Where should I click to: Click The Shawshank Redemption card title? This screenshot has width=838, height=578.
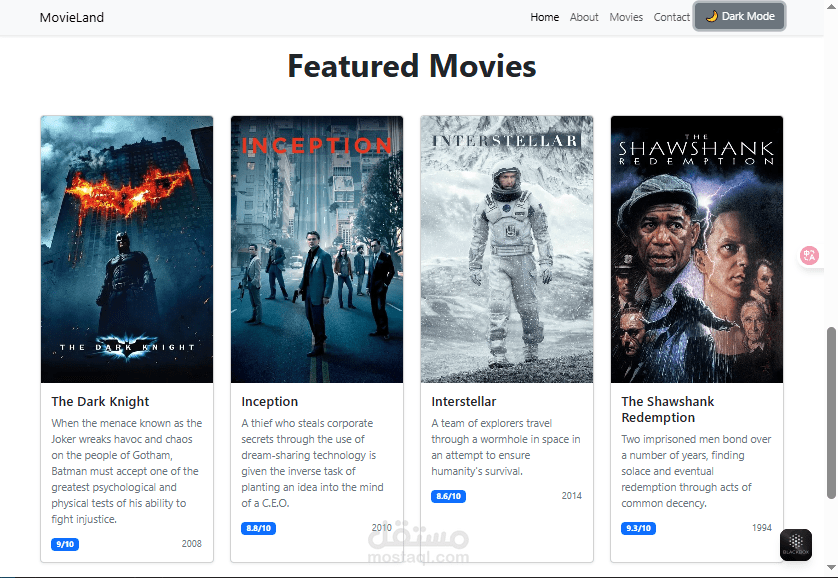tap(668, 410)
